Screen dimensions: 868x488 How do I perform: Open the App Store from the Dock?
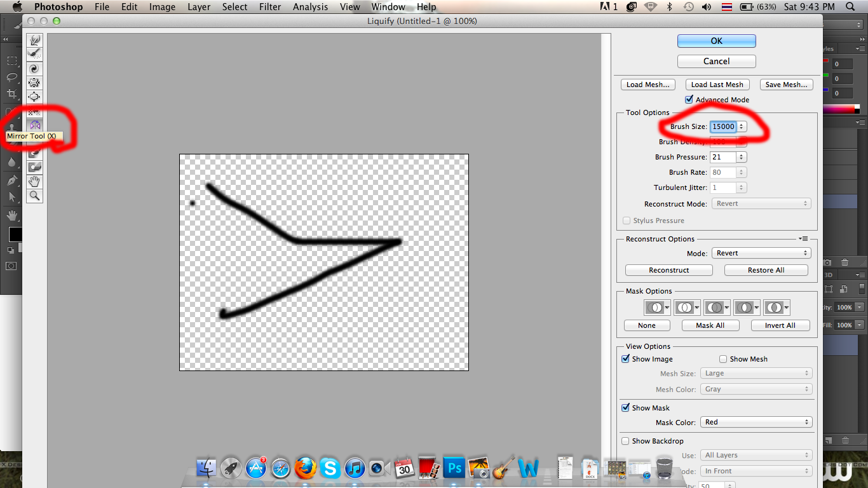(256, 468)
